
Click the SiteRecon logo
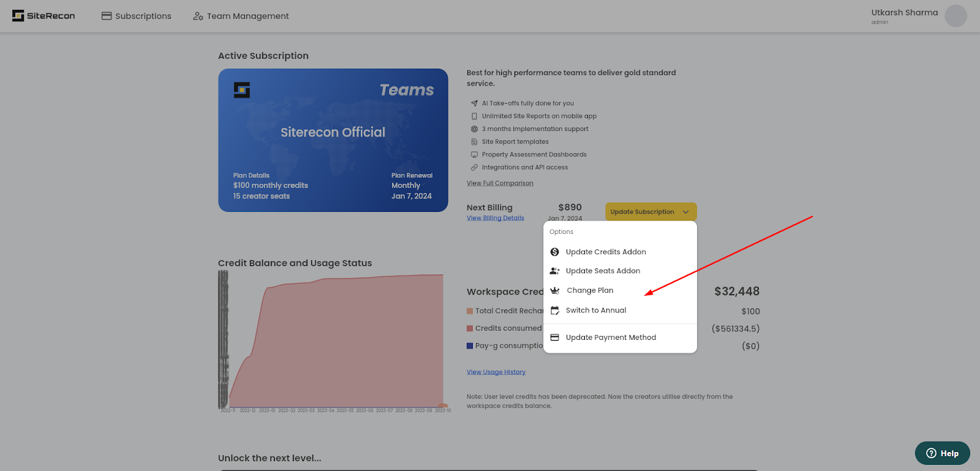click(43, 16)
